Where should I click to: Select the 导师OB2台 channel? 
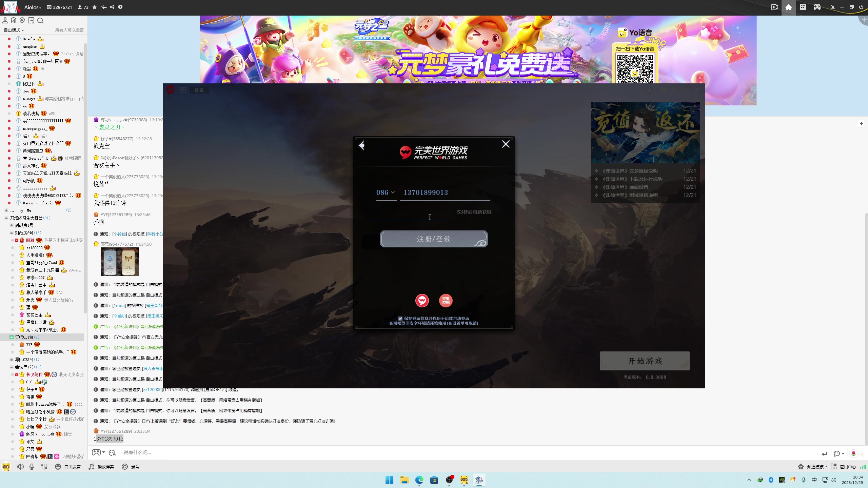pos(24,360)
